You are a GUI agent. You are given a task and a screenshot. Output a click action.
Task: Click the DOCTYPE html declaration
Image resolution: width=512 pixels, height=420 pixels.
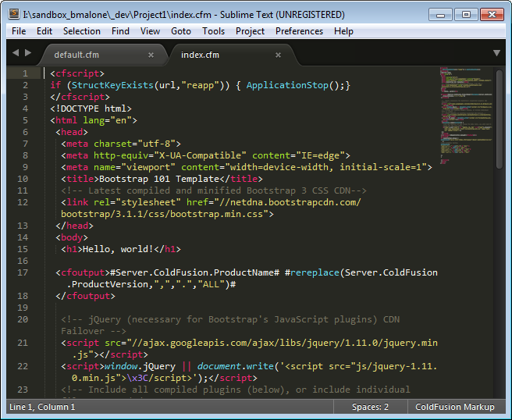[x=91, y=109]
